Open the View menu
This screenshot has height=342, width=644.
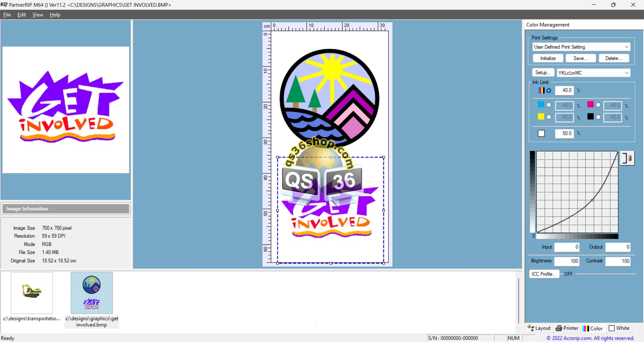point(38,15)
